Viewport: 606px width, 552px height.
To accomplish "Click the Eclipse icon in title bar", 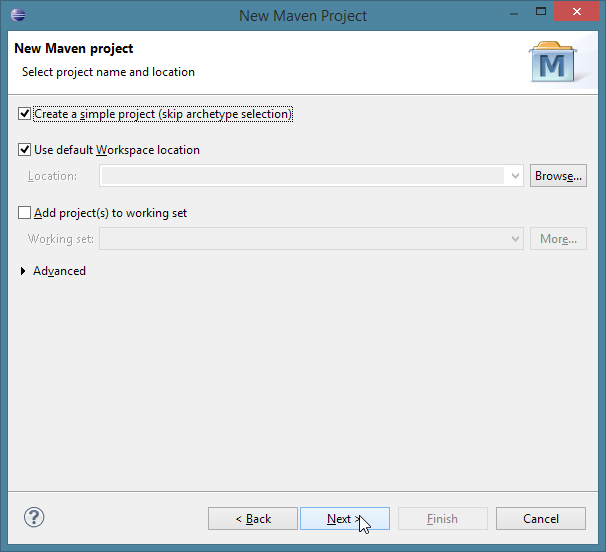I will pos(18,15).
